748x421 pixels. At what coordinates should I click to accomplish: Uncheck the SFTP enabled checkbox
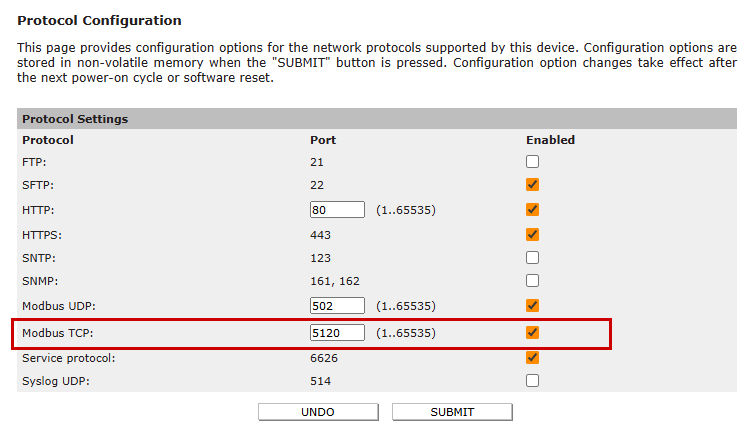[532, 185]
